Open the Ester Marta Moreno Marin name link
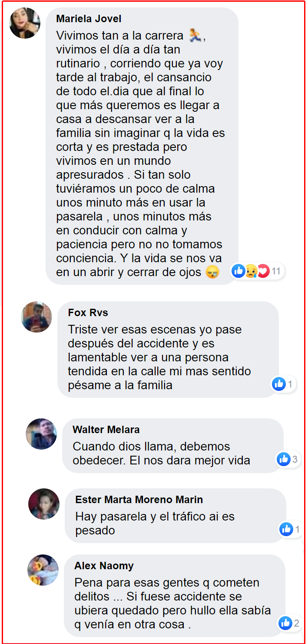Viewport: 308px width, 644px height. click(x=139, y=500)
